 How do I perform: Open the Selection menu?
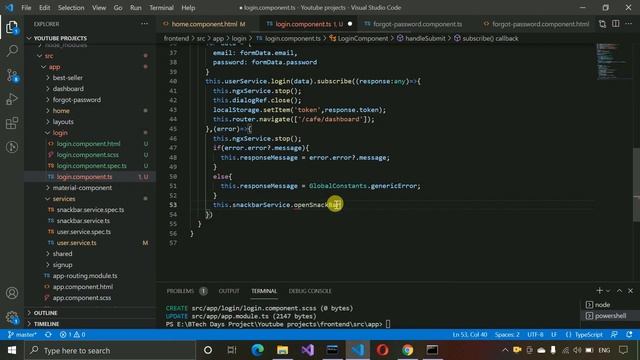tap(71, 8)
